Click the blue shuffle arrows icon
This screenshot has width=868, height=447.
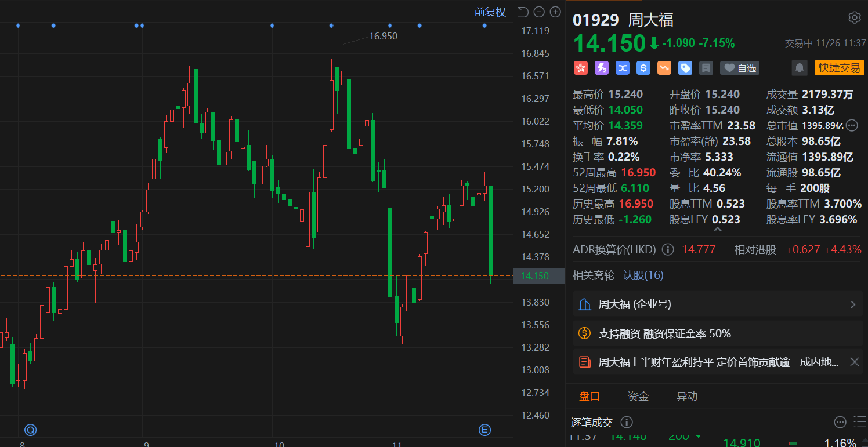coord(623,68)
